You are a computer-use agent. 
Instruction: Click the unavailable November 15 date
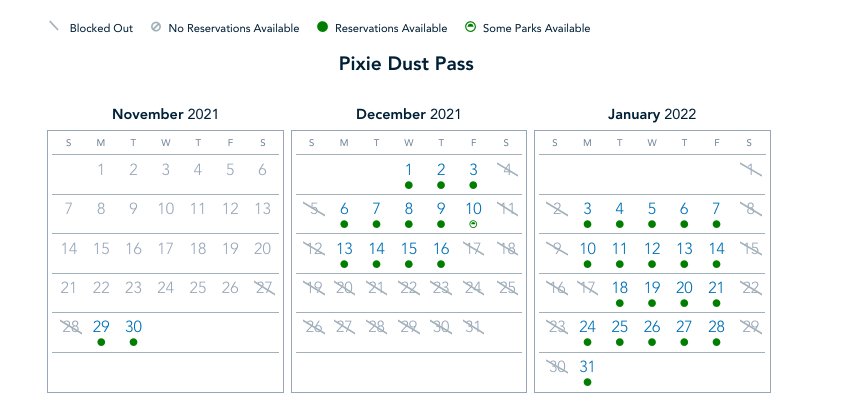101,248
